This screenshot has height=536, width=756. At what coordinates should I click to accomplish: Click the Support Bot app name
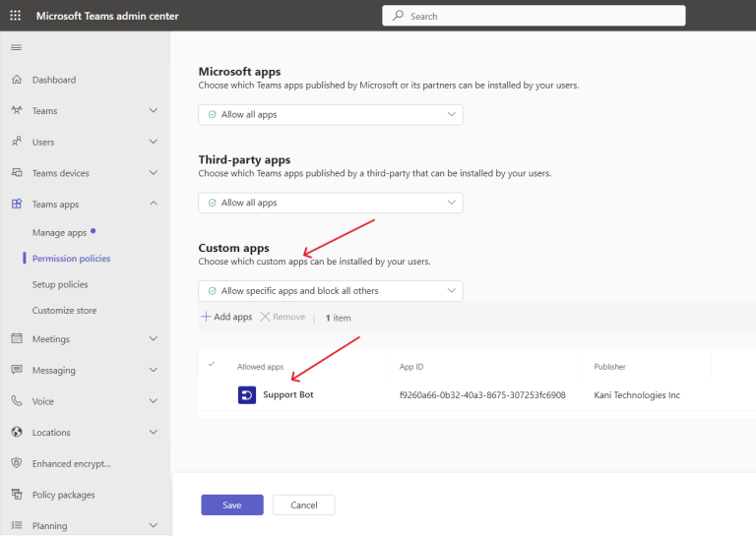click(x=288, y=395)
